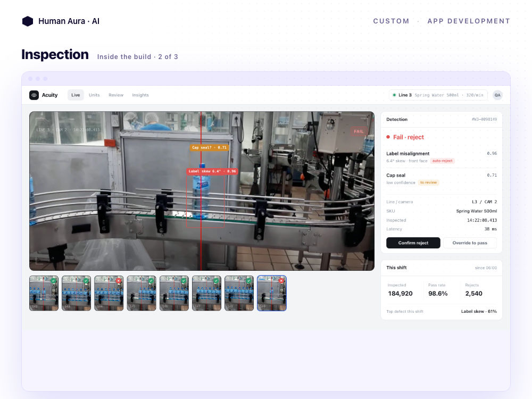The width and height of the screenshot is (532, 399).
Task: Click the Label misalignment row title
Action: coord(408,154)
